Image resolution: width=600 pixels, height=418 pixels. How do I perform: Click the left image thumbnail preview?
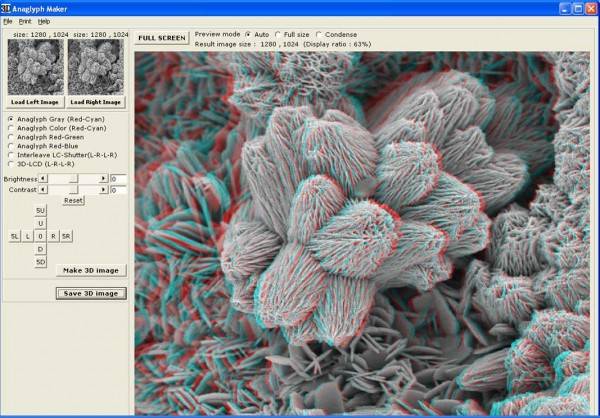34,67
